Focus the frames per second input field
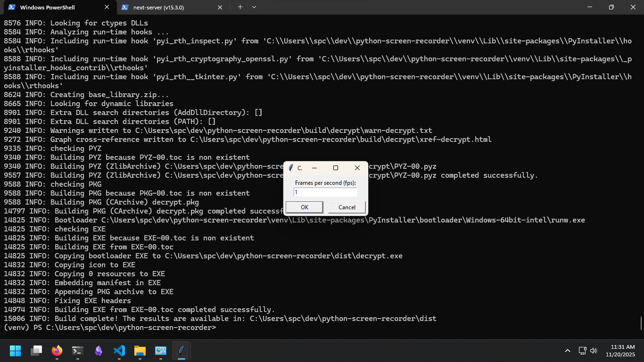This screenshot has width=644, height=362. click(x=325, y=192)
